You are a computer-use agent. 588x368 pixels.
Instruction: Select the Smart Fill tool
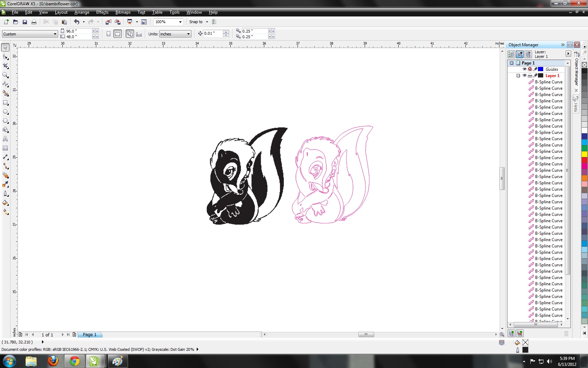(x=5, y=93)
